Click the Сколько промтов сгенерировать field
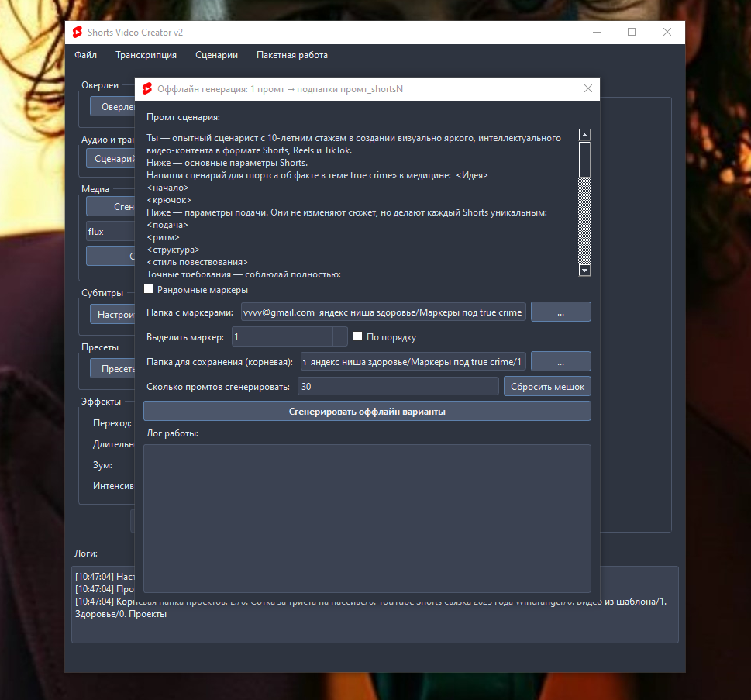Image resolution: width=751 pixels, height=700 pixels. (398, 387)
